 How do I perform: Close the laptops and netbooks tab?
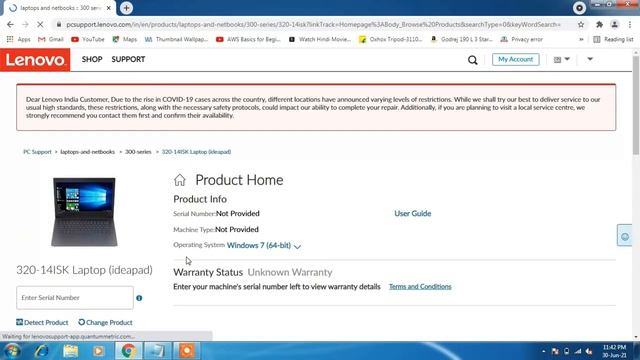click(x=109, y=8)
